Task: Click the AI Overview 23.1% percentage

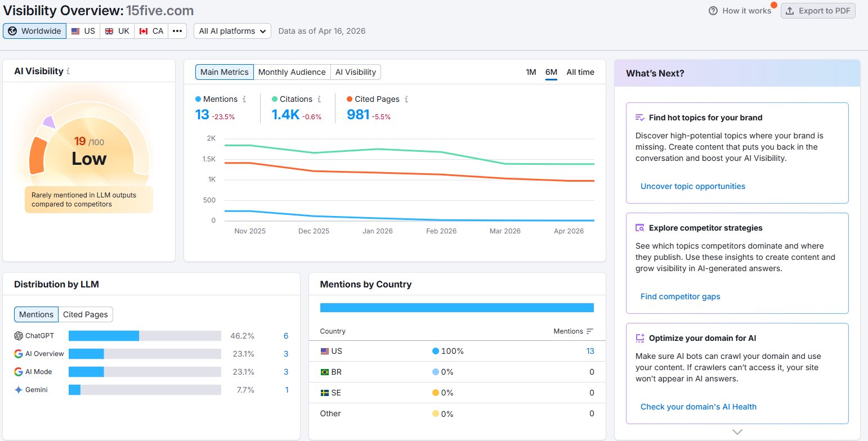Action: pos(242,354)
